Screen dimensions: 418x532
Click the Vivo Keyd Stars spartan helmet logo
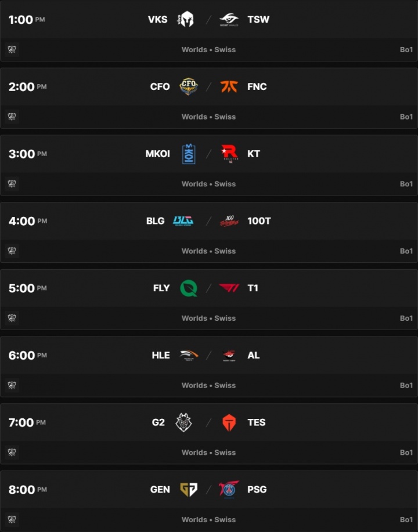click(x=186, y=19)
